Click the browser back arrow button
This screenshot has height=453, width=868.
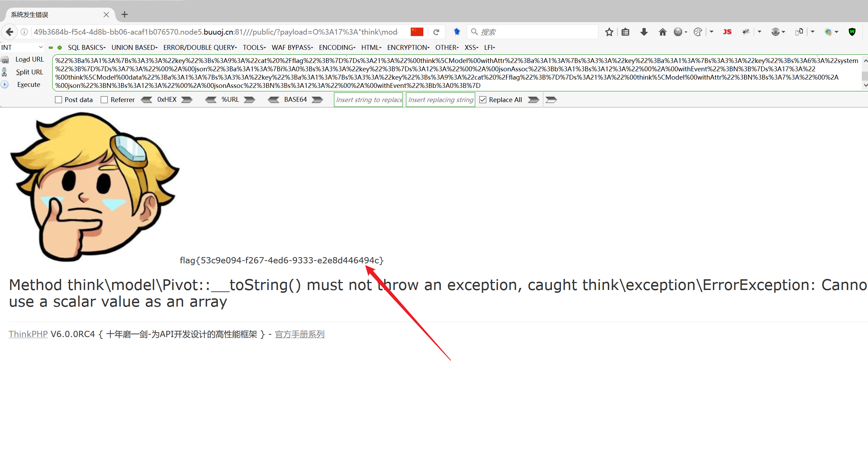tap(10, 32)
